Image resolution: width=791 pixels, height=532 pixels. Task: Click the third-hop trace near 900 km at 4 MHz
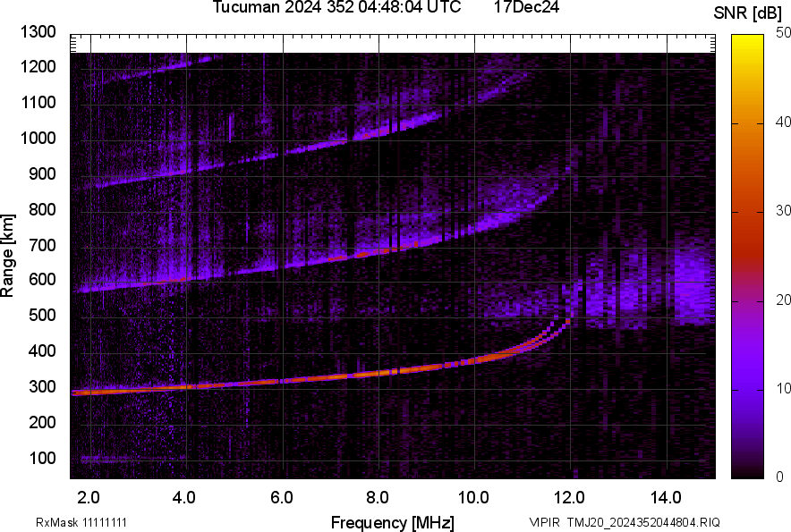click(x=186, y=171)
